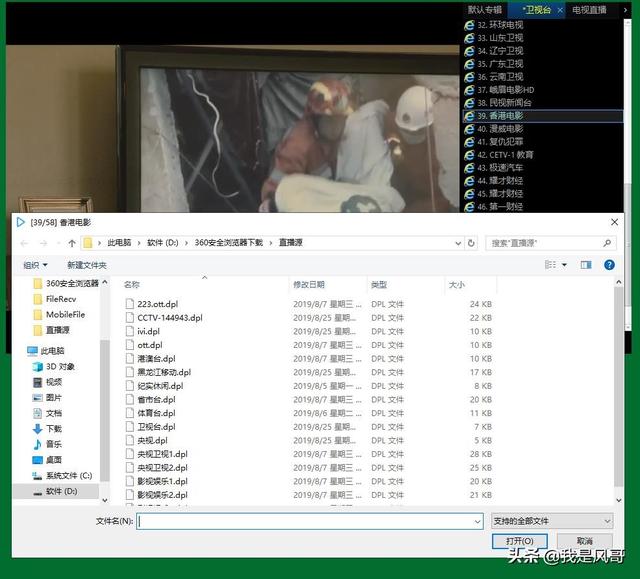Refresh the current folder listing
Screen dimensions: 640x579
point(471,243)
